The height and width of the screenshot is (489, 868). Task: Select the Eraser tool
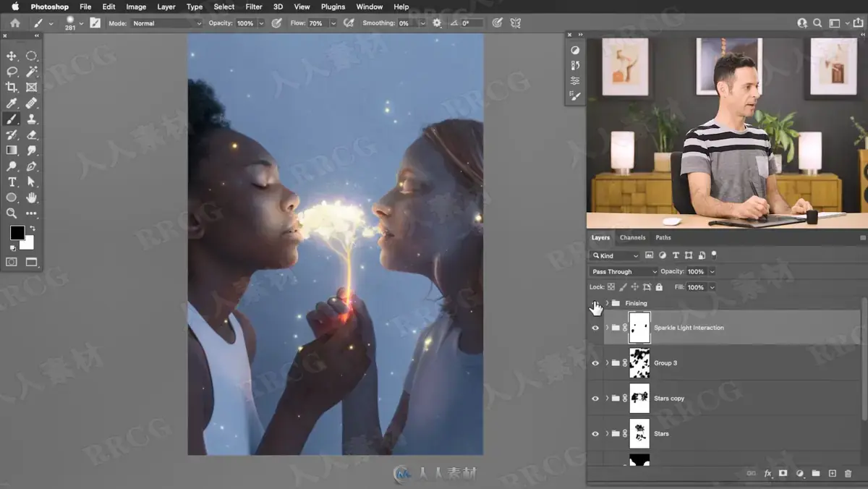point(31,135)
